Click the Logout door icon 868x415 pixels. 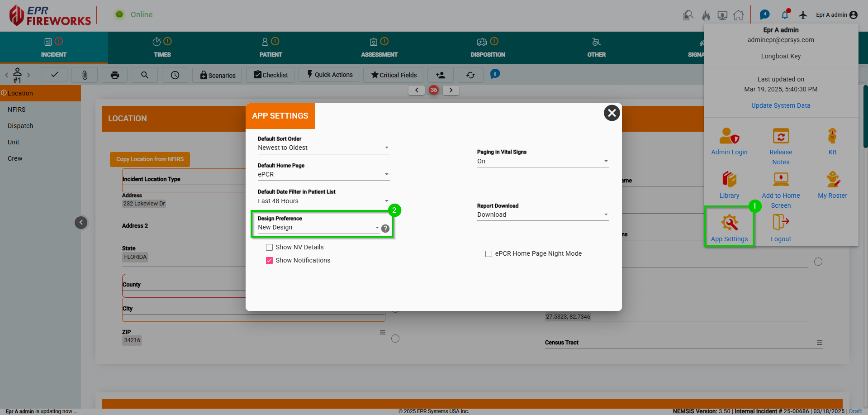point(781,222)
